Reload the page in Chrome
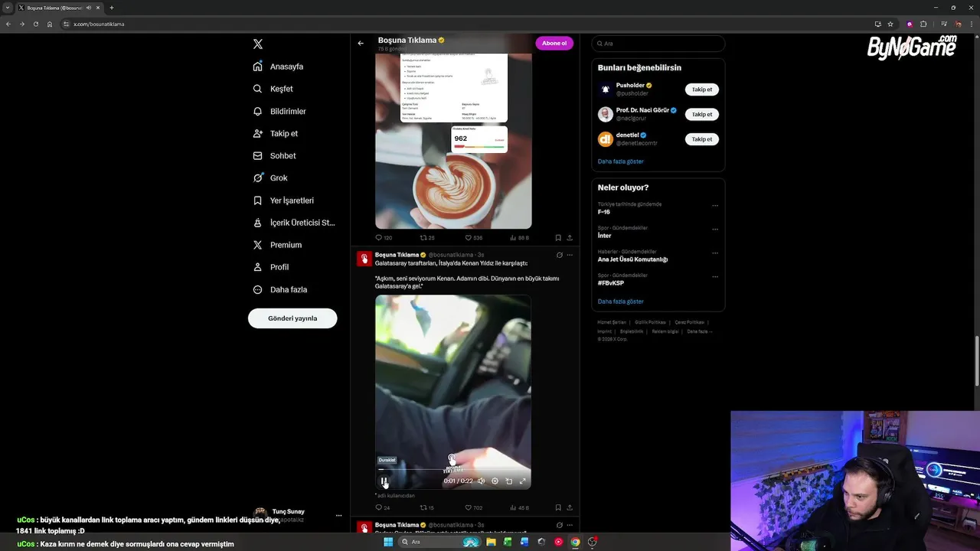Image resolution: width=980 pixels, height=551 pixels. [35, 24]
